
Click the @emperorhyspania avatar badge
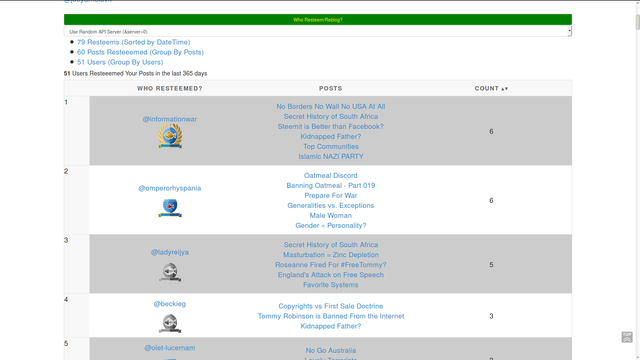170,208
